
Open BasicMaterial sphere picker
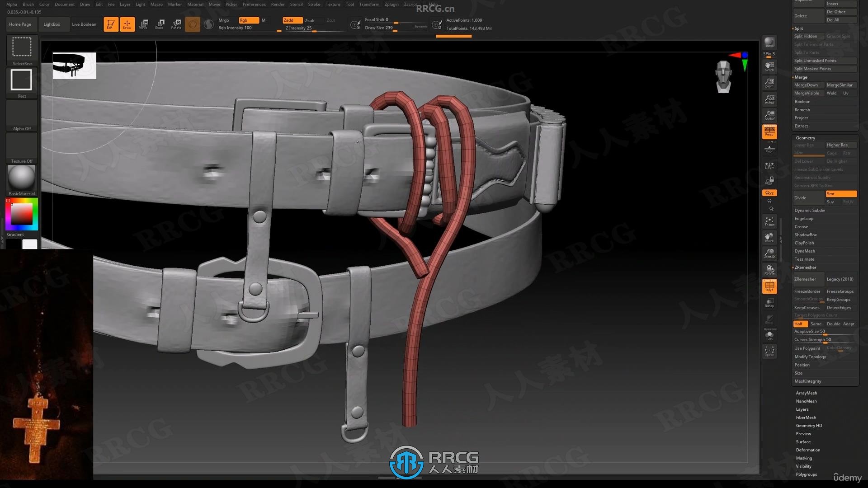(x=22, y=180)
